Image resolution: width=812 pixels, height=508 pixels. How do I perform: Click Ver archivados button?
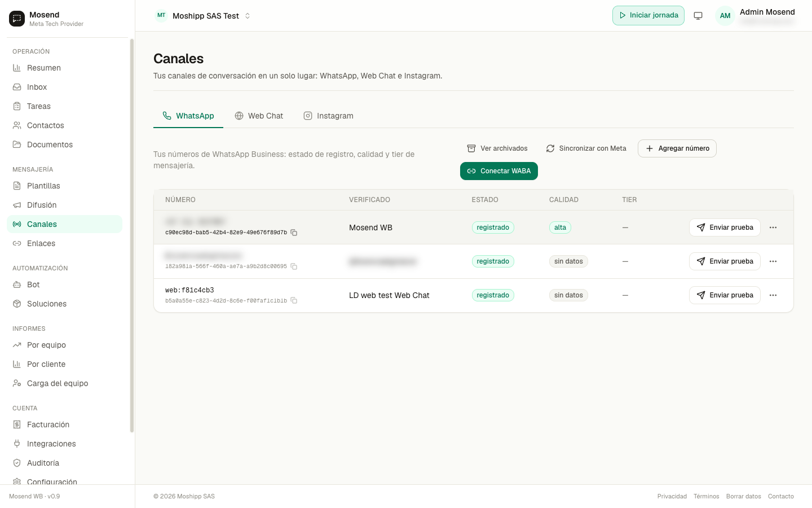(497, 148)
